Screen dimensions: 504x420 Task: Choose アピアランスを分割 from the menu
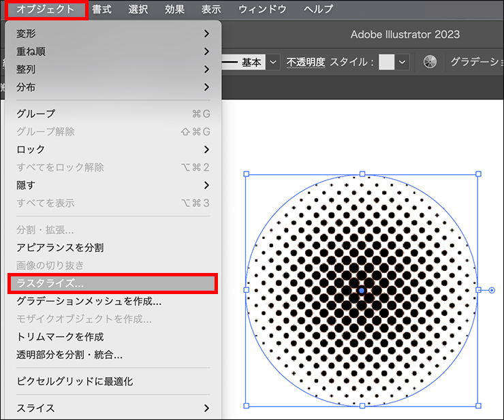(x=112, y=248)
